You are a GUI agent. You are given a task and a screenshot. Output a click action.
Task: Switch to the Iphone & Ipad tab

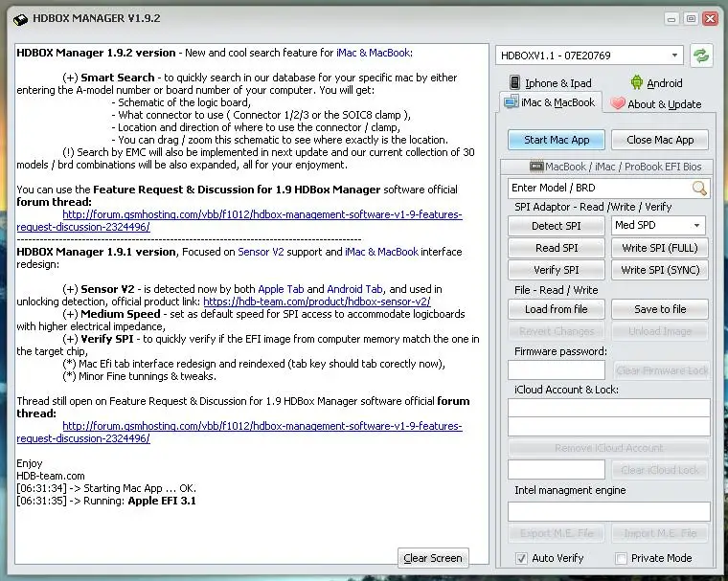[x=550, y=83]
